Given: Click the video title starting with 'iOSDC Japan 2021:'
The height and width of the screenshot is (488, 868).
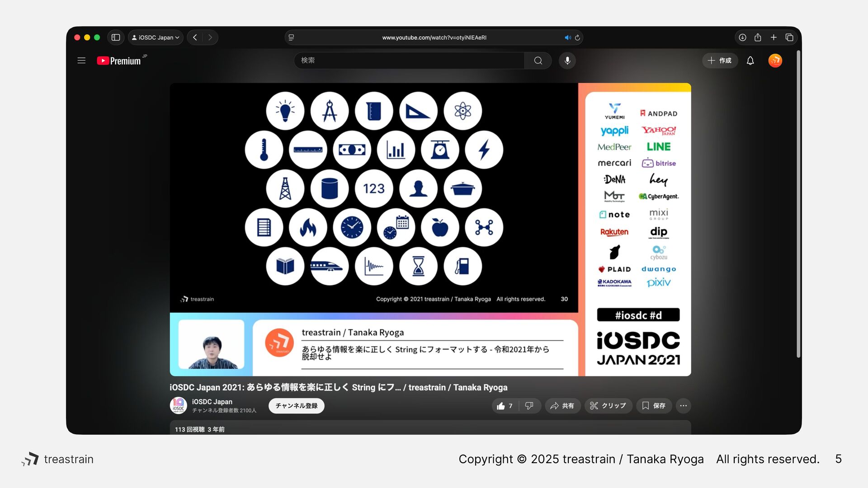Looking at the screenshot, I should 339,387.
